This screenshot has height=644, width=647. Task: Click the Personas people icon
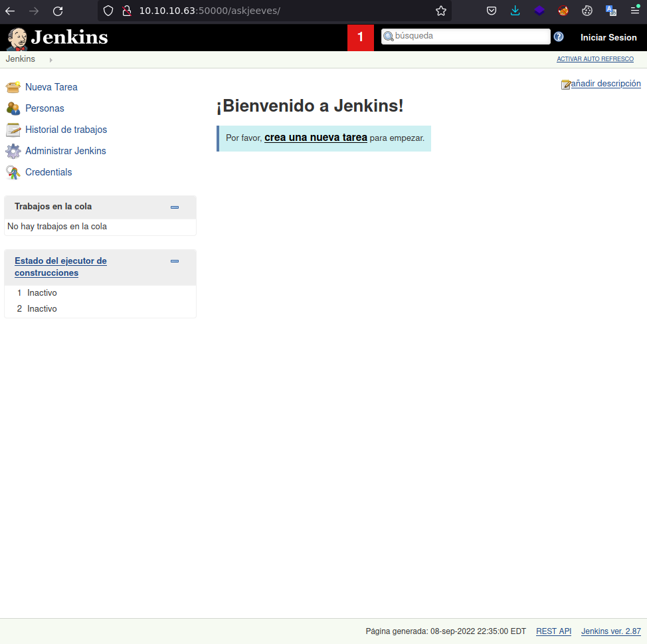(x=13, y=108)
